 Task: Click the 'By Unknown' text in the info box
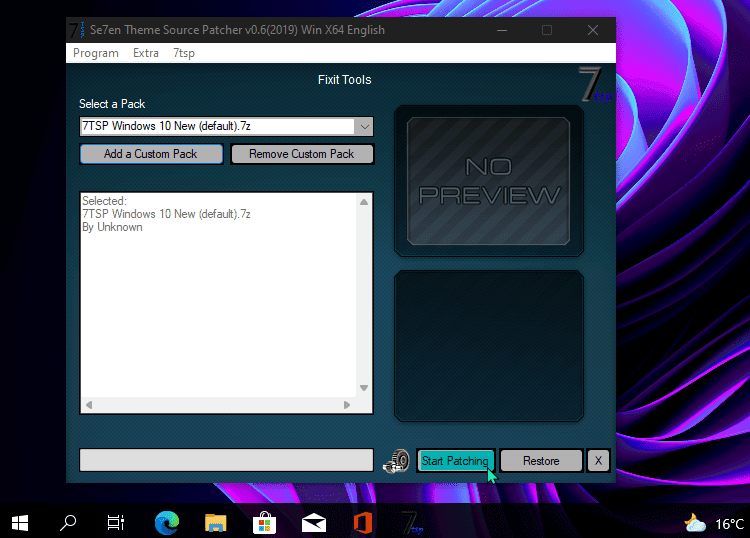click(112, 227)
